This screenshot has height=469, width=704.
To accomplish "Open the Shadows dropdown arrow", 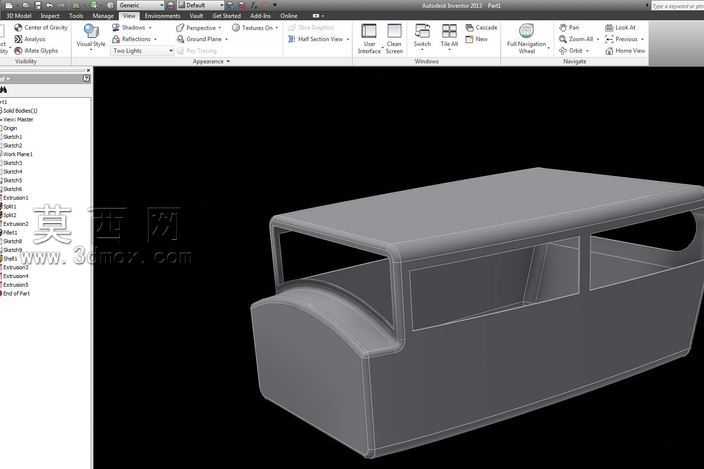I will tap(150, 28).
